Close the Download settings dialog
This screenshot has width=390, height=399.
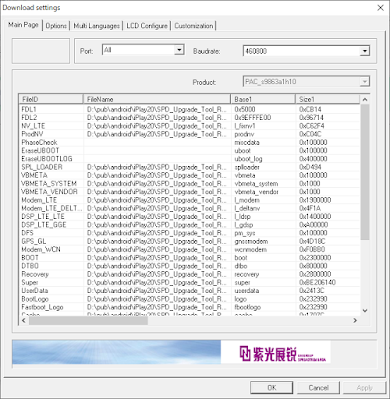[380, 7]
